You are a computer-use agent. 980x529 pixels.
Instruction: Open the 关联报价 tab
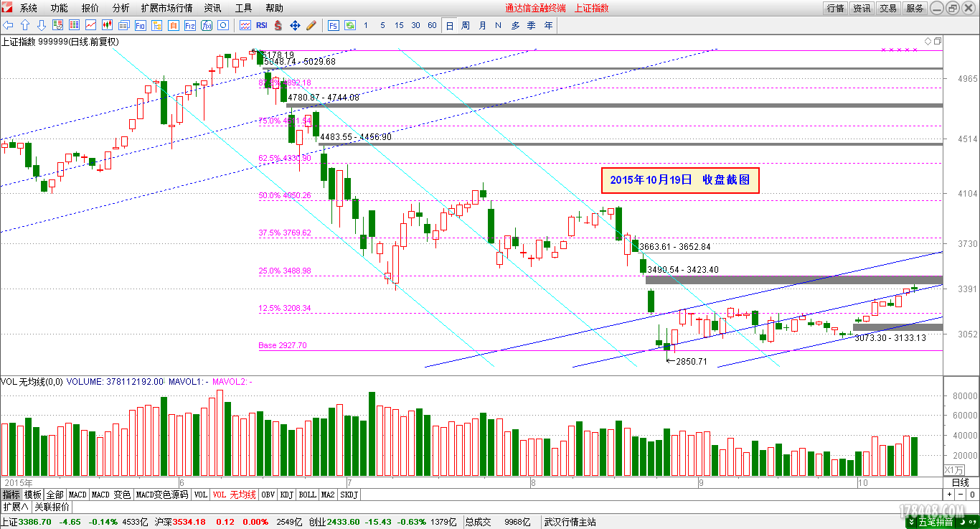(52, 507)
